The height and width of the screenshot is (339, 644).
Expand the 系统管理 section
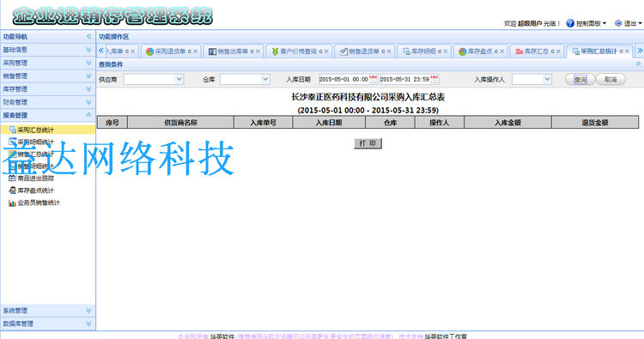pos(88,311)
